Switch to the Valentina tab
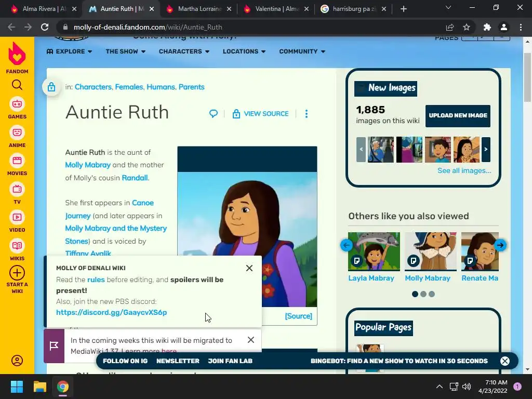Image resolution: width=532 pixels, height=399 pixels. pyautogui.click(x=276, y=9)
